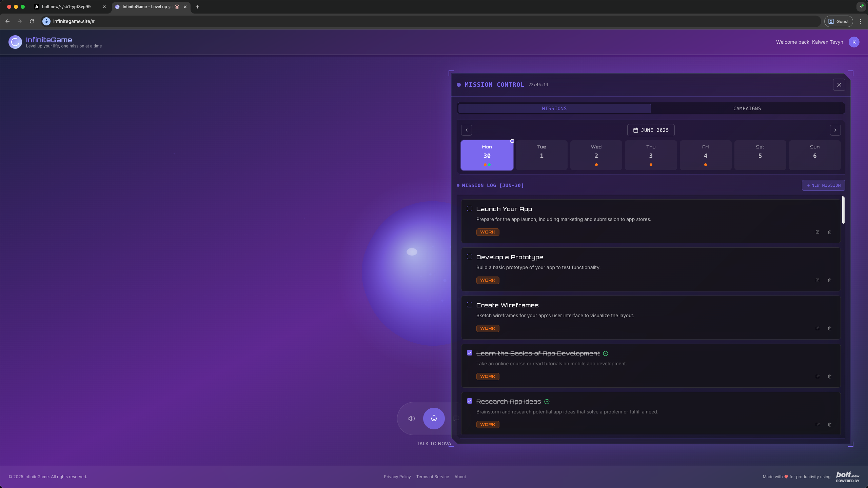Check off Launch Your App mission

[470, 208]
